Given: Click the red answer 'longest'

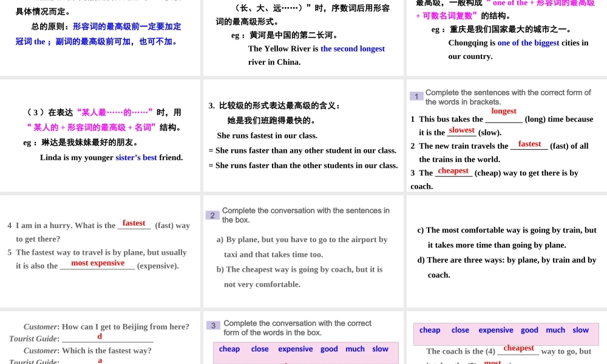Looking at the screenshot, I should click(x=504, y=111).
